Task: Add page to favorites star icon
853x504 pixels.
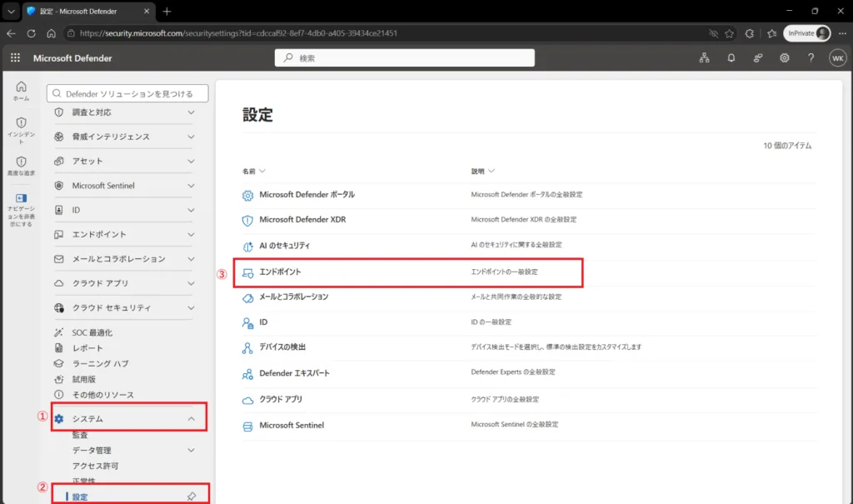Action: click(730, 33)
